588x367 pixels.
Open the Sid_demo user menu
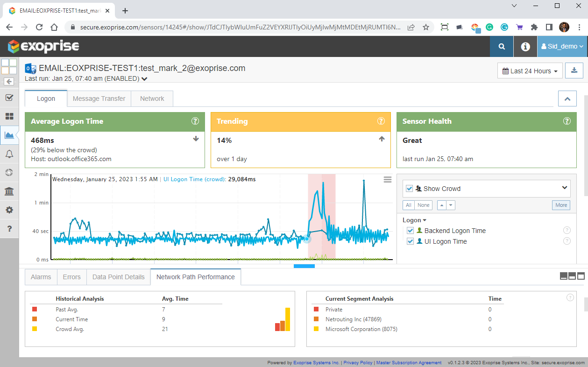coord(562,46)
